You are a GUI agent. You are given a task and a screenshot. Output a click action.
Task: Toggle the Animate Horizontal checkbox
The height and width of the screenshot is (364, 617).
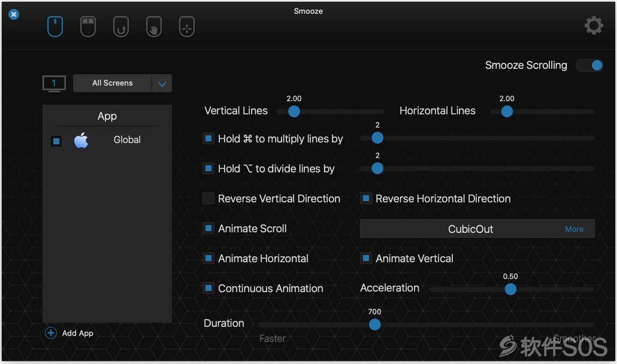[208, 258]
